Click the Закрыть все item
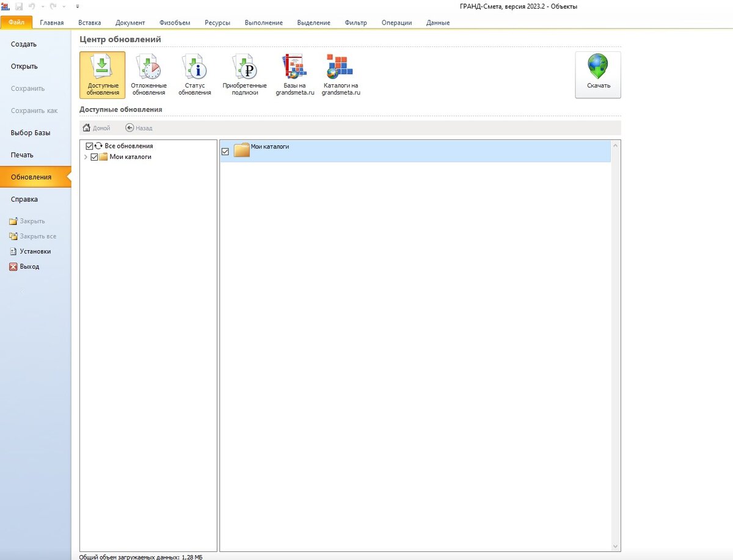This screenshot has width=733, height=560. point(32,236)
